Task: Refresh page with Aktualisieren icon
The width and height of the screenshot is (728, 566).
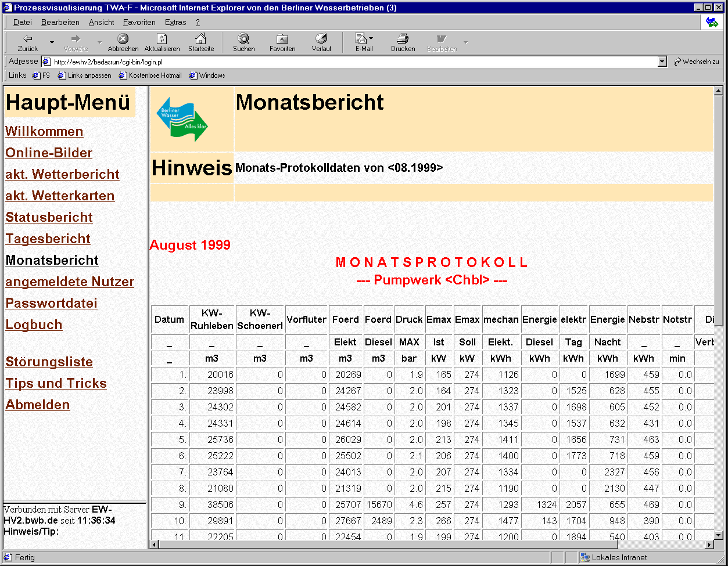Action: [162, 39]
